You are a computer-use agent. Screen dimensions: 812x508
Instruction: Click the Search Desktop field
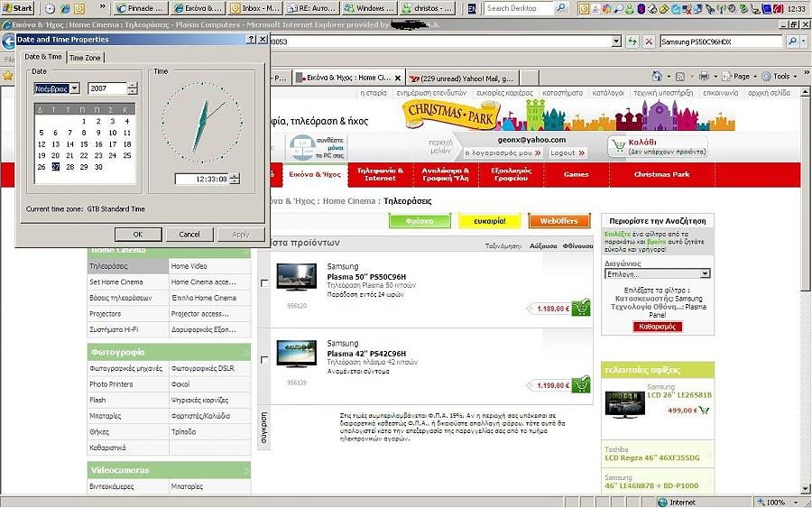[520, 8]
